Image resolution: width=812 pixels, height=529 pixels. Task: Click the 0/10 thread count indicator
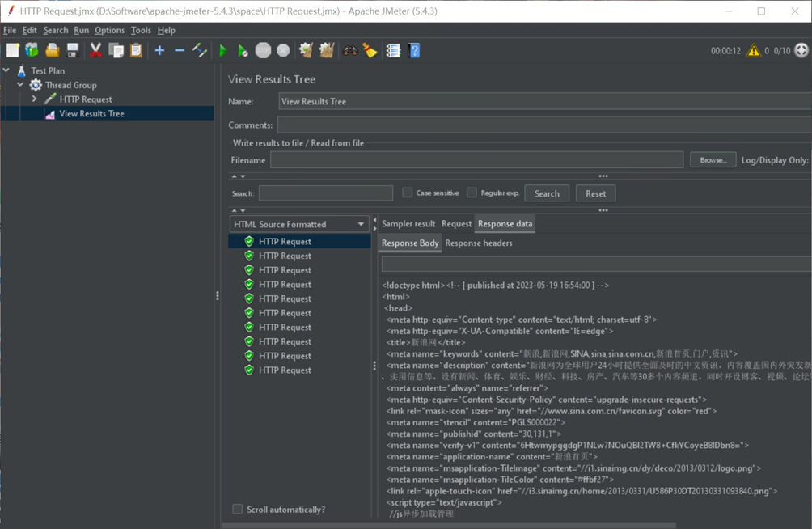coord(782,51)
